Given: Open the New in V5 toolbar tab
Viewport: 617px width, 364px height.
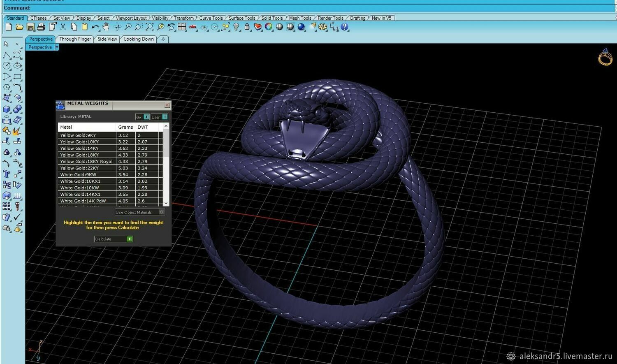Looking at the screenshot, I should tap(381, 18).
